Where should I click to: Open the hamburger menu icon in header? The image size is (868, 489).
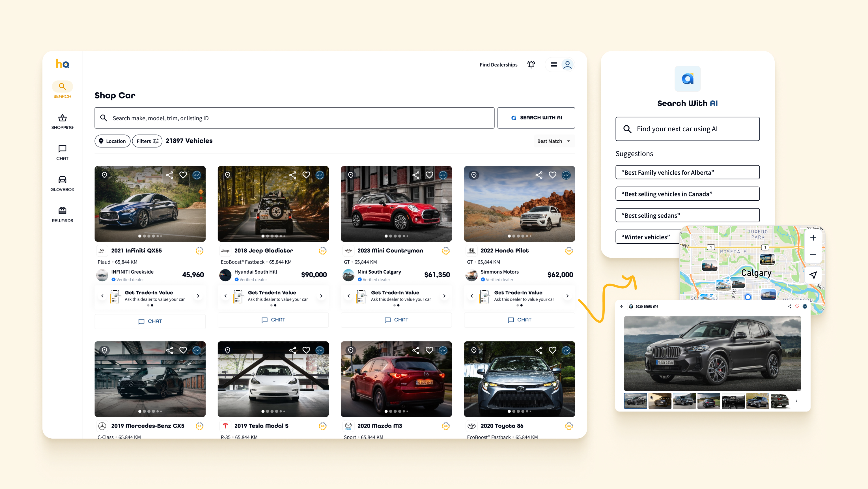tap(553, 65)
